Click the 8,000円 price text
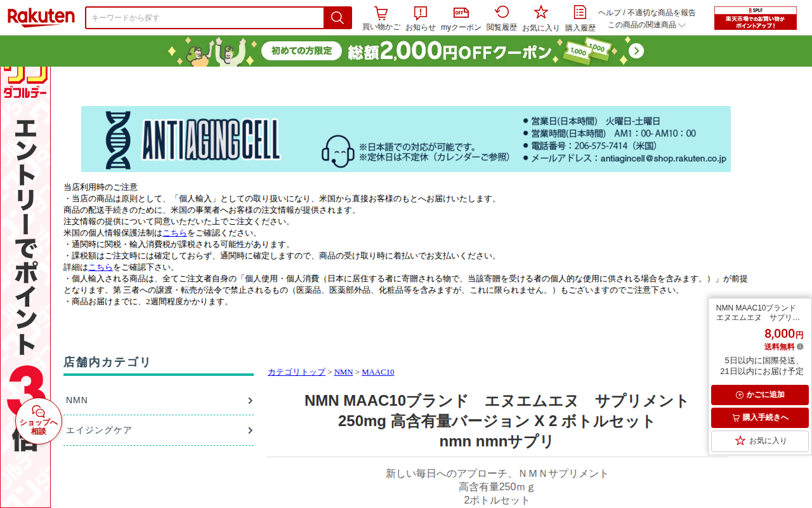Viewport: 812px width, 508px height. pyautogui.click(x=783, y=334)
